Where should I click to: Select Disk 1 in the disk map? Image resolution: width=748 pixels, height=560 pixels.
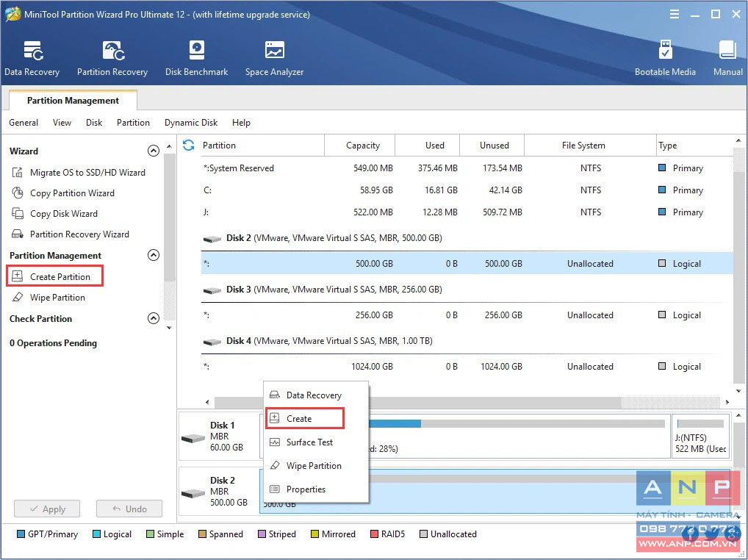[219, 436]
